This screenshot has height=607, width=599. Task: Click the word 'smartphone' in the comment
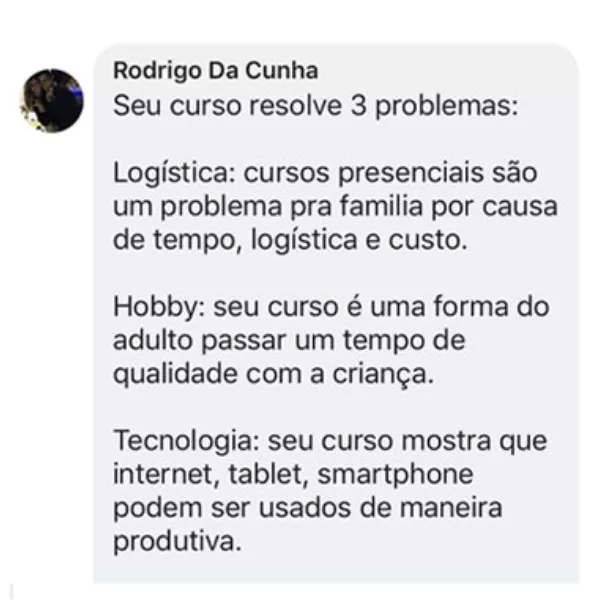[x=395, y=475]
